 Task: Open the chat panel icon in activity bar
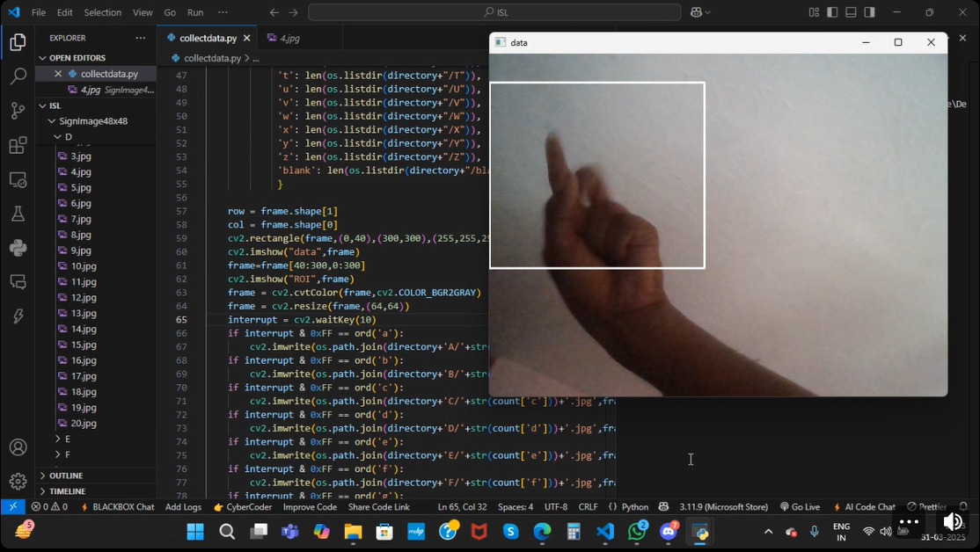pos(18,281)
